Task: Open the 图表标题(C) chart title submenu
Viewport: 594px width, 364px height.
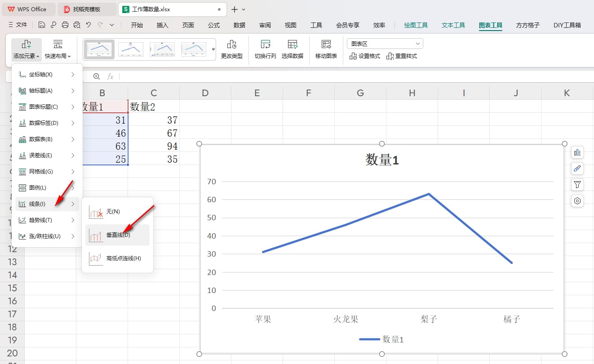Action: coord(47,107)
